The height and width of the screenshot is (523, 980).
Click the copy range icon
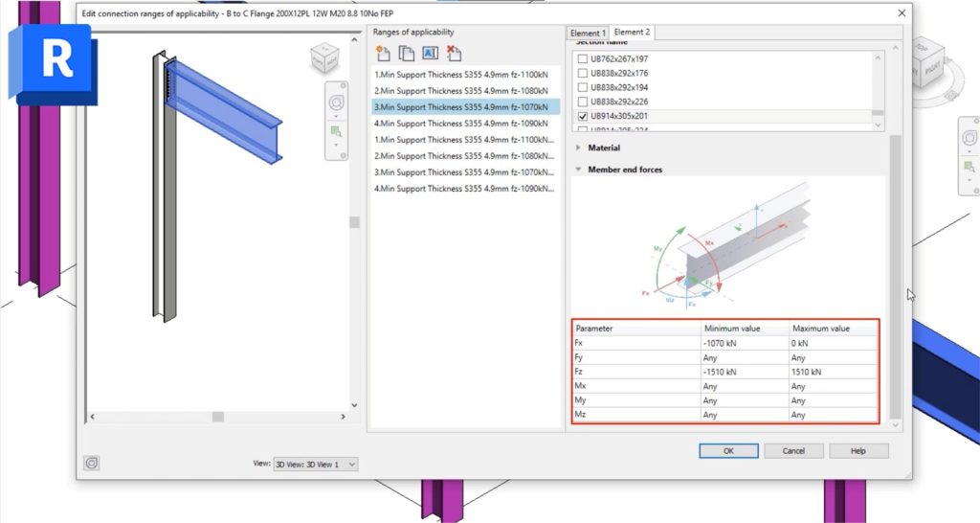coord(406,54)
